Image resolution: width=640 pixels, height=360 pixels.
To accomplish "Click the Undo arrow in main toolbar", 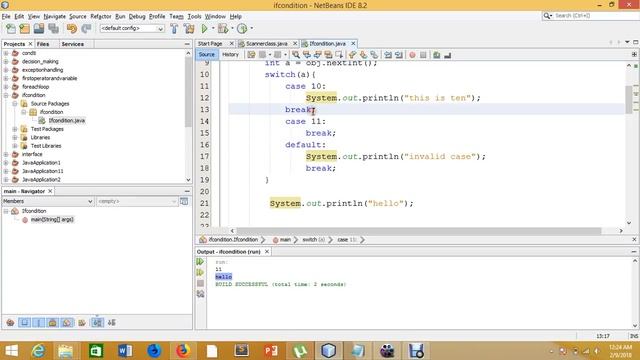I will (72, 29).
